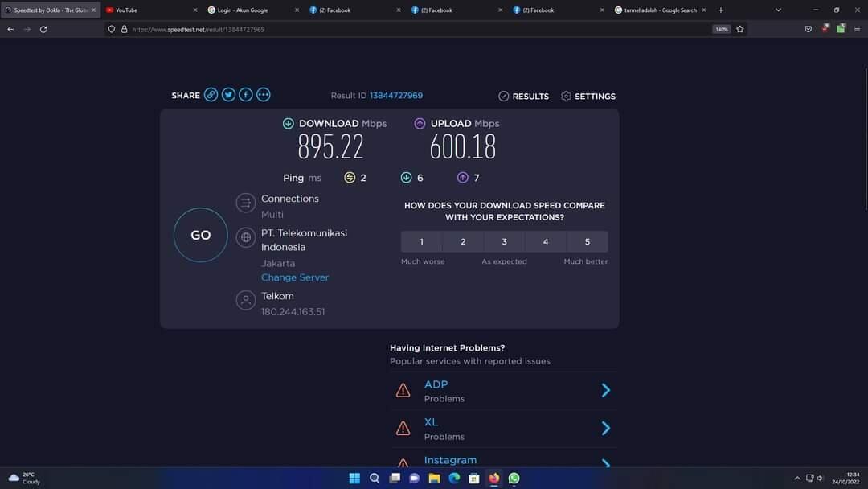Share the result on Facebook
This screenshot has width=868, height=489.
pos(245,94)
